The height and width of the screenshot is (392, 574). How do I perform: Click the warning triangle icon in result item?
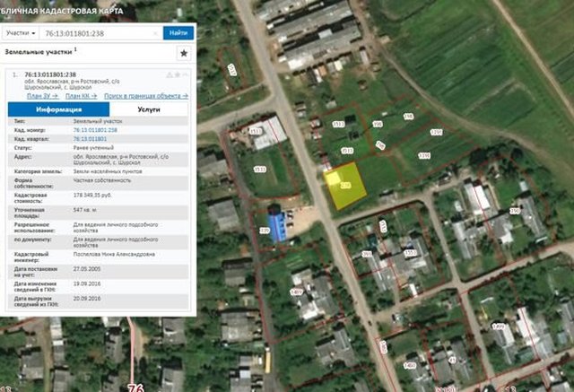(x=170, y=75)
